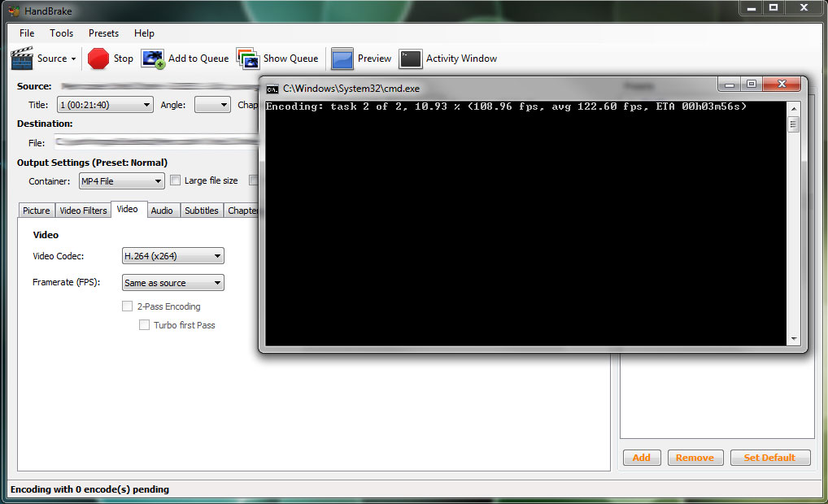
Task: Click the cmd.exe title bar icon
Action: 272,89
